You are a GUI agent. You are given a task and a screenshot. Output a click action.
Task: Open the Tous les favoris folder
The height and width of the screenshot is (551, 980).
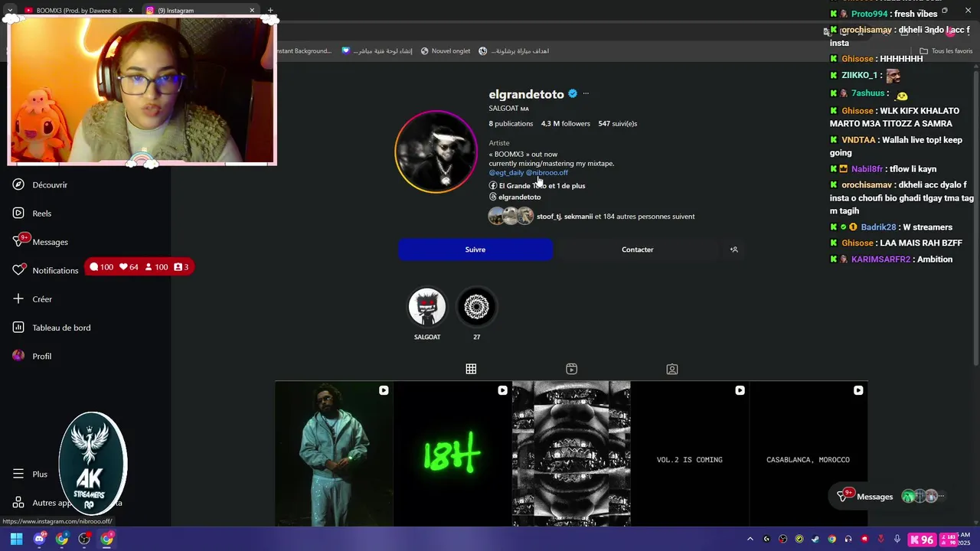pos(946,51)
